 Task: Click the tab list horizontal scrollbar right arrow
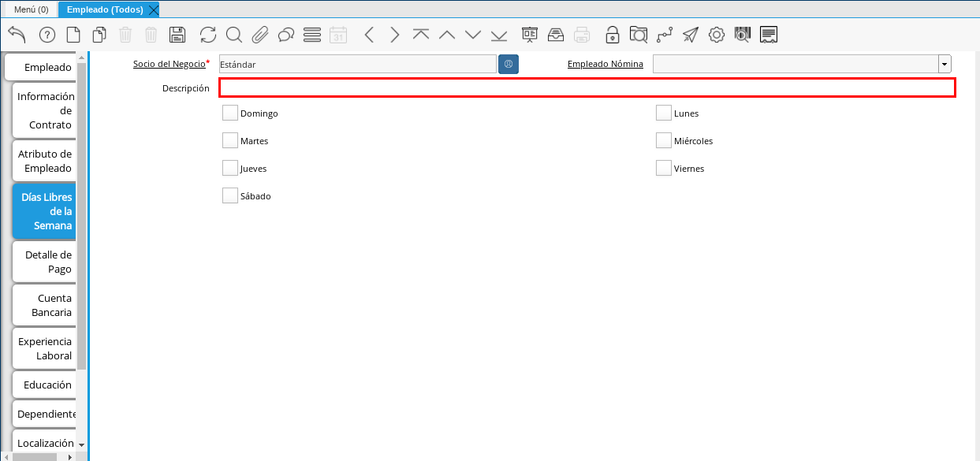(x=70, y=456)
